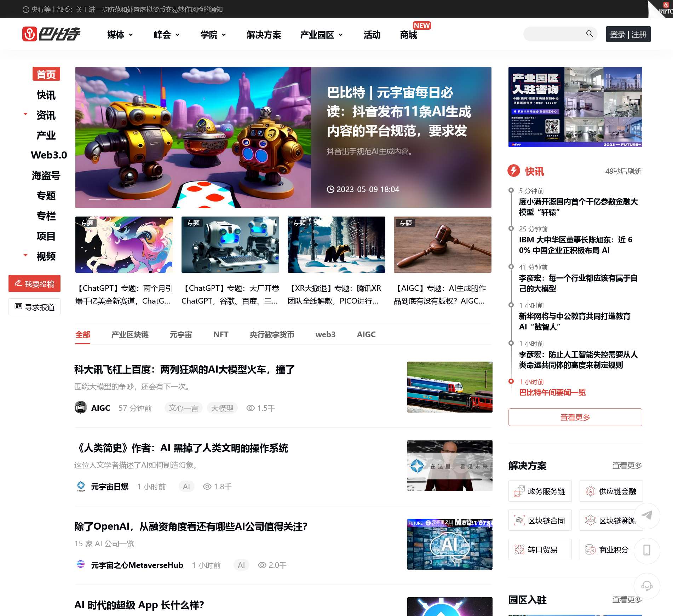
Task: Switch to the 央行数字货币 tab
Action: click(272, 334)
